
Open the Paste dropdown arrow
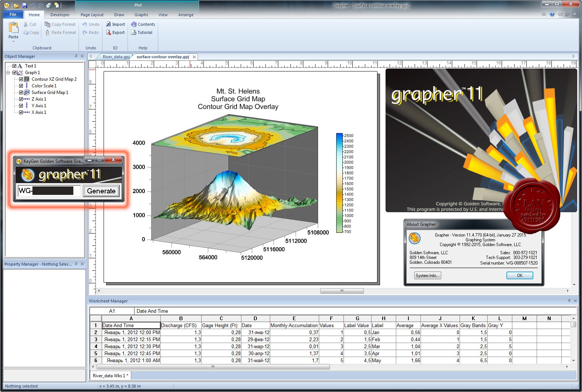coord(13,41)
